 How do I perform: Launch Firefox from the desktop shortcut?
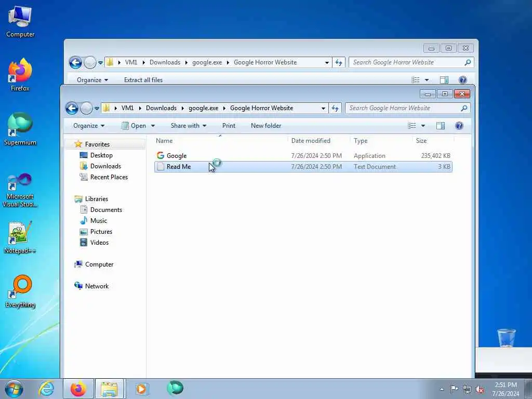pyautogui.click(x=20, y=75)
